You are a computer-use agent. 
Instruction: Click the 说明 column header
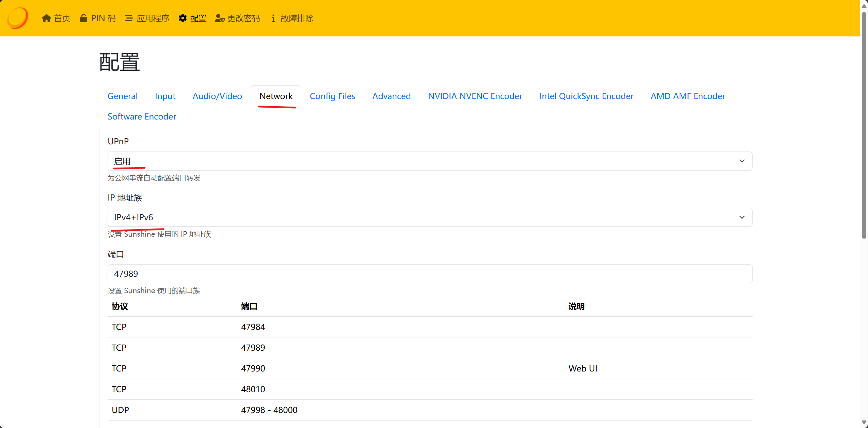[577, 306]
